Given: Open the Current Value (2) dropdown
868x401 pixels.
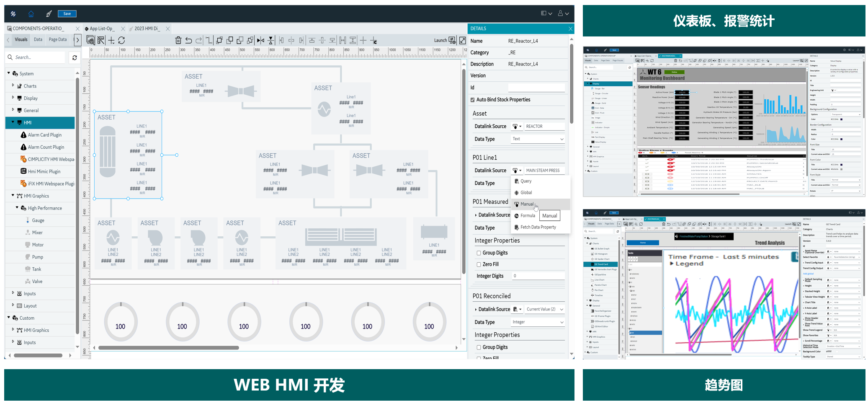Looking at the screenshot, I should pyautogui.click(x=544, y=310).
